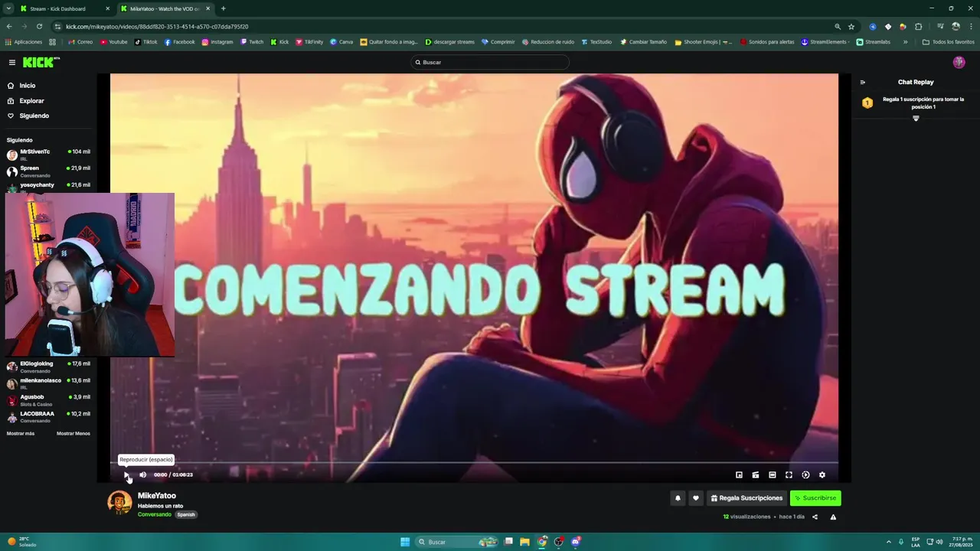Open MikeYatoo profile avatar
Viewport: 980px width, 551px height.
(x=119, y=503)
